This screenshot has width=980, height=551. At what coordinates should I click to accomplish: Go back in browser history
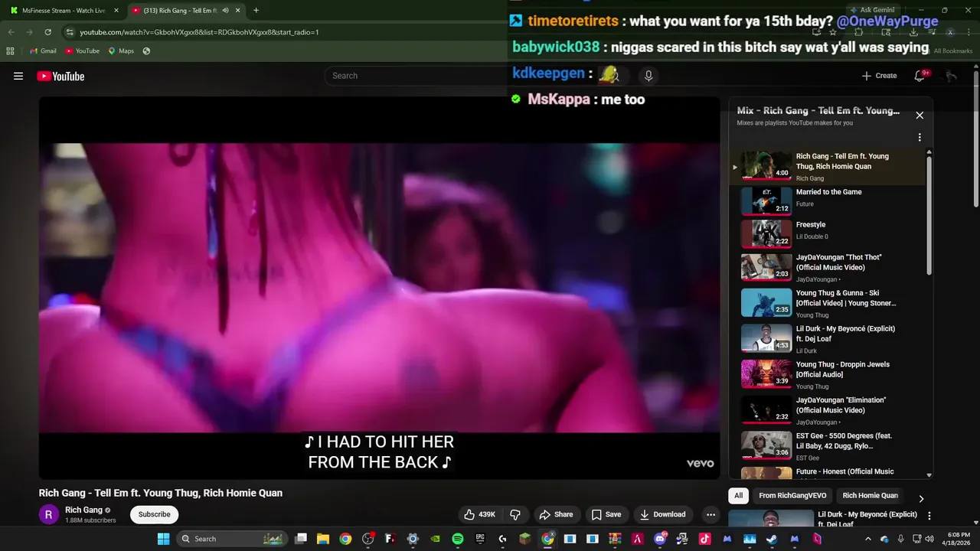[x=11, y=32]
